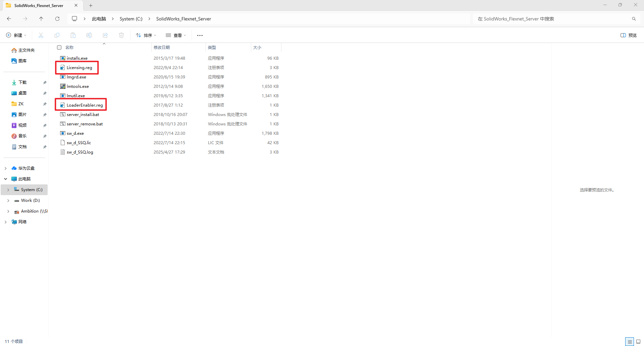Expand System (C:) tree node
The image size is (644, 346).
tap(8, 190)
